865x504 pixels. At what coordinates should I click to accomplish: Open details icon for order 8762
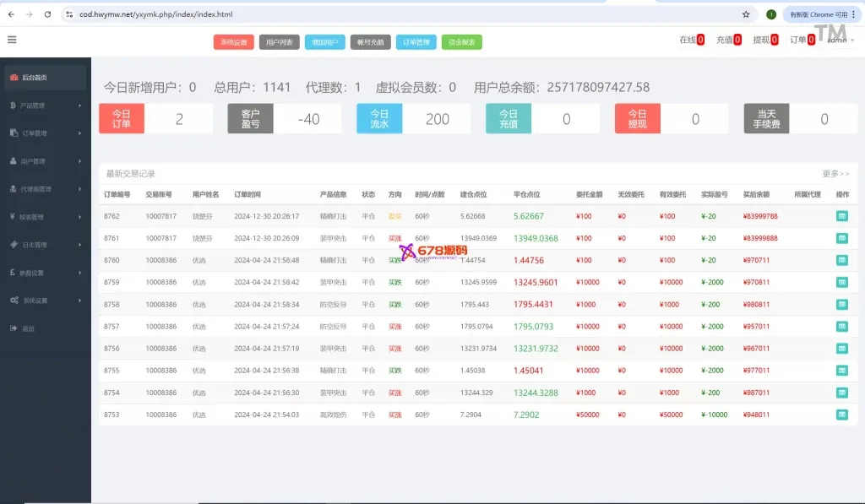tap(841, 216)
